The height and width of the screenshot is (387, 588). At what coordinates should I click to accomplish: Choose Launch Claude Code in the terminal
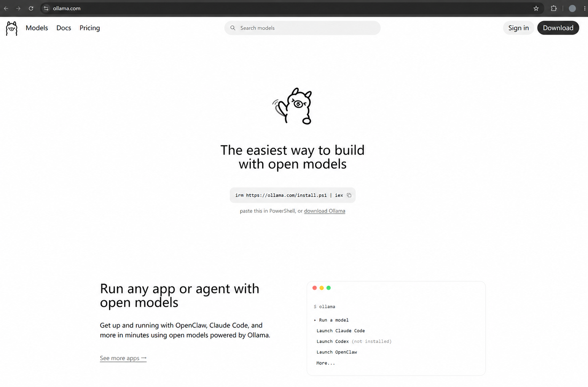(341, 331)
